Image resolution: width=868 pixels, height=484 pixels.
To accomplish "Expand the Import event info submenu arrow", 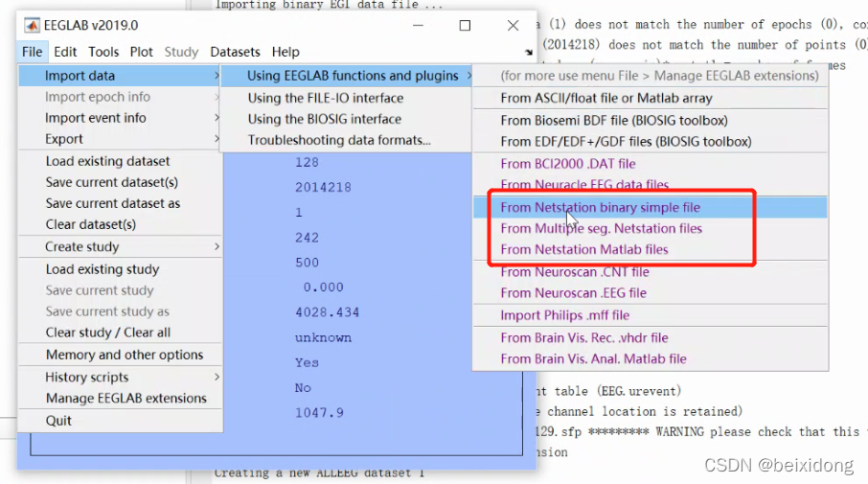I will click(x=217, y=118).
